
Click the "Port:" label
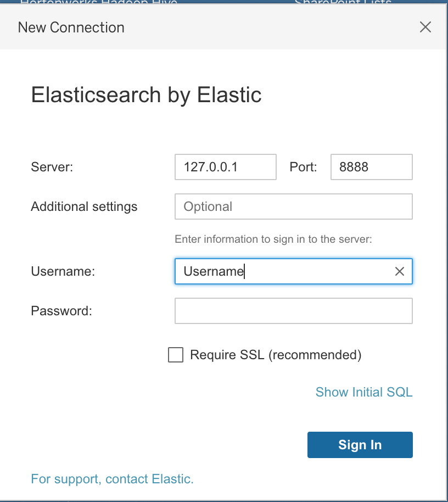pyautogui.click(x=303, y=167)
